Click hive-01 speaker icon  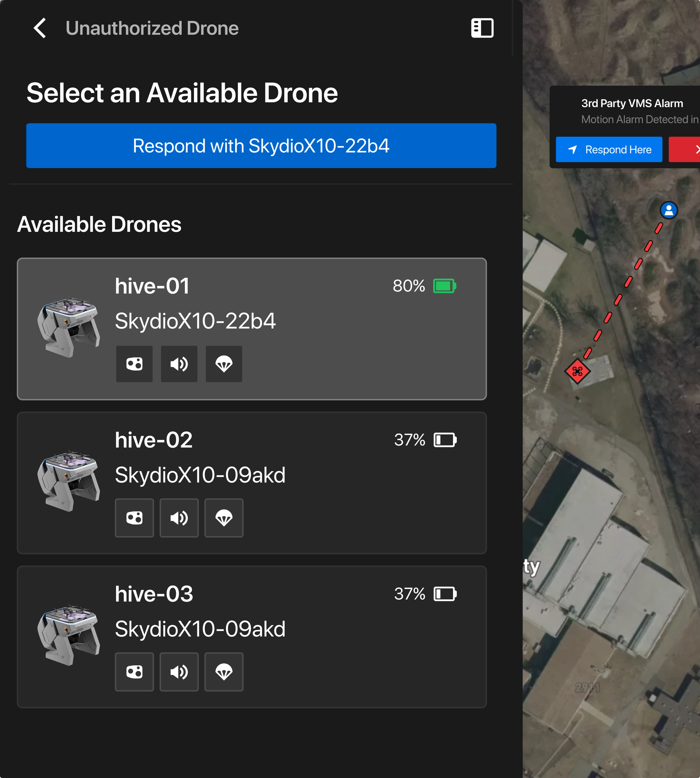click(179, 364)
